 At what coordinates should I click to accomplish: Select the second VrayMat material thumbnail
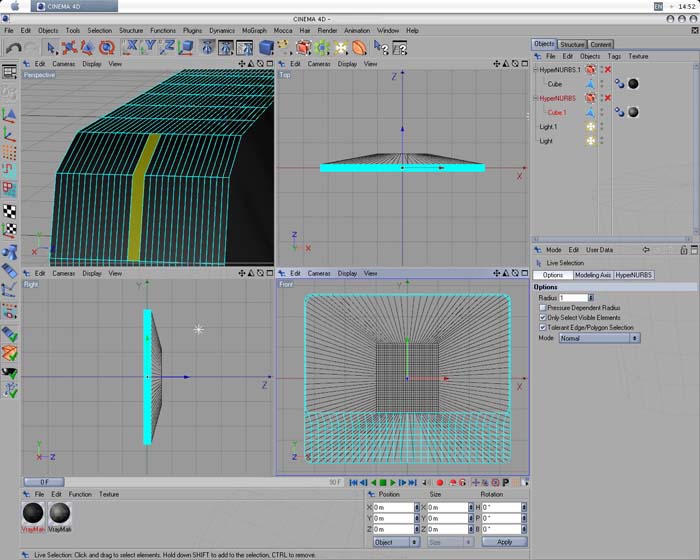pos(59,514)
